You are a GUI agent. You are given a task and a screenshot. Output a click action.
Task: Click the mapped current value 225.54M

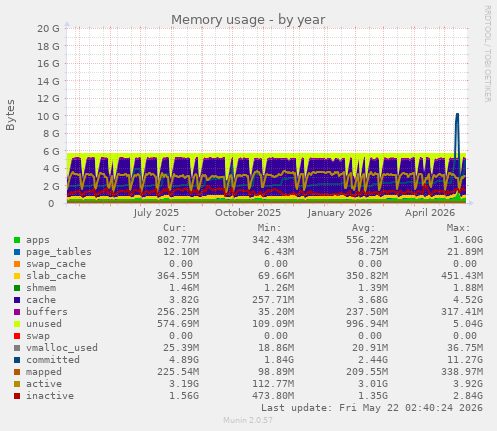coord(178,372)
